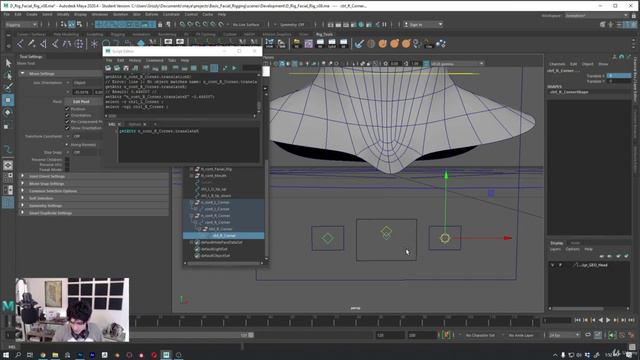The width and height of the screenshot is (640, 360).
Task: Open Rigging menu set dropdown
Action: tap(22, 24)
